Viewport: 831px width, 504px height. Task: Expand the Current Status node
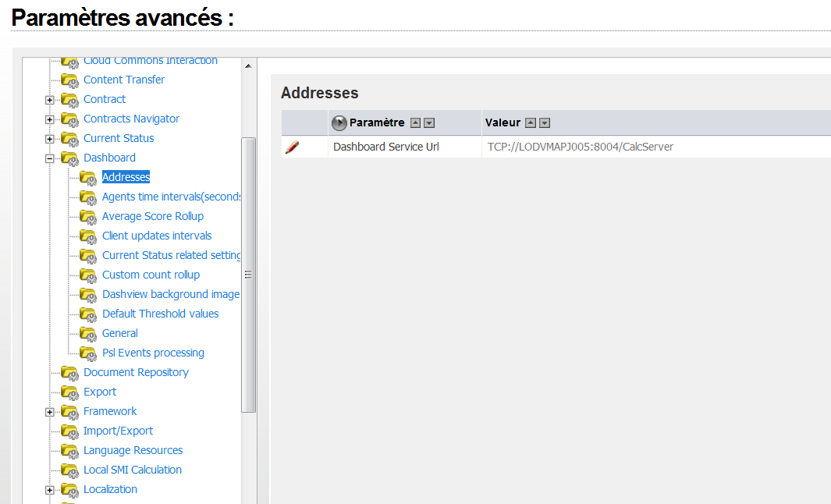[49, 140]
